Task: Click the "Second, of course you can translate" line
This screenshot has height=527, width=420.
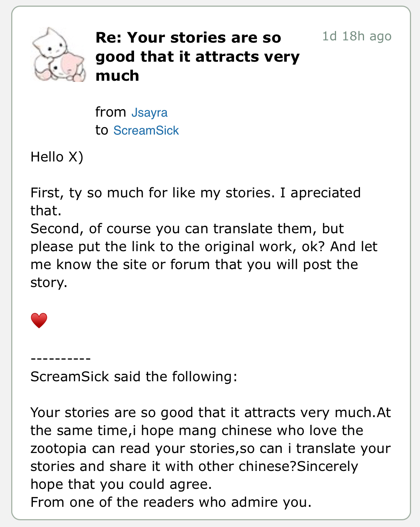Action: [187, 229]
